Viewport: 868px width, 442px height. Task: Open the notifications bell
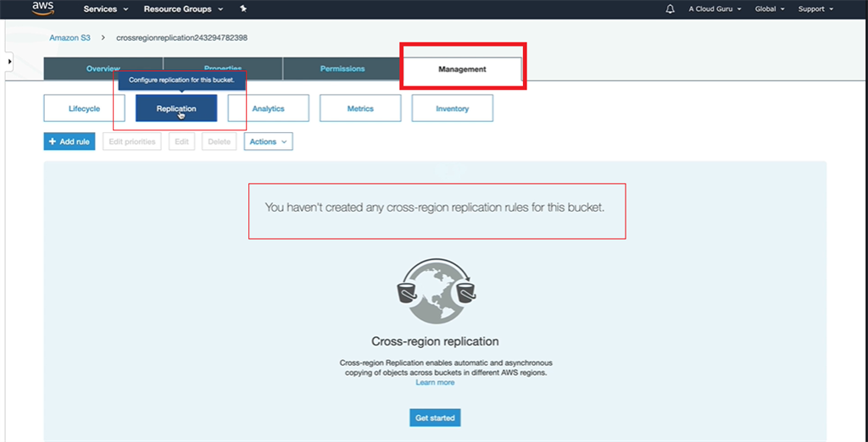tap(670, 9)
